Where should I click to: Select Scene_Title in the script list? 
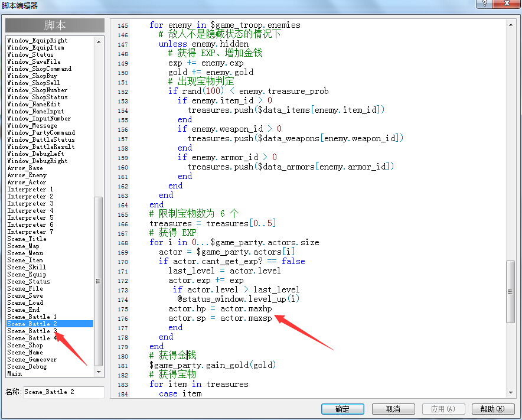point(27,239)
